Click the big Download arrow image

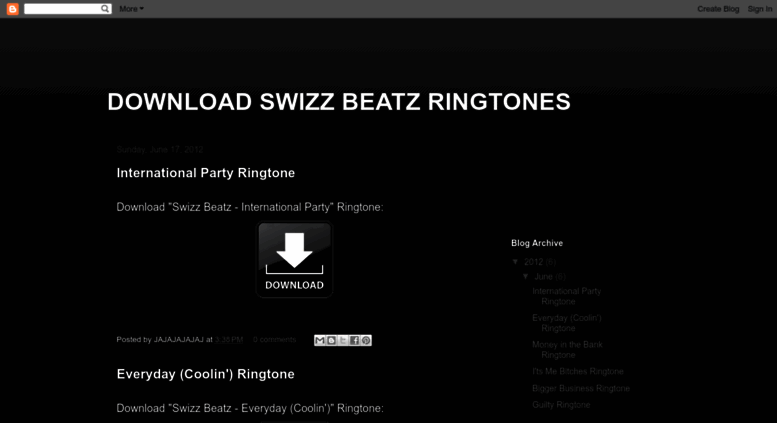click(x=294, y=259)
